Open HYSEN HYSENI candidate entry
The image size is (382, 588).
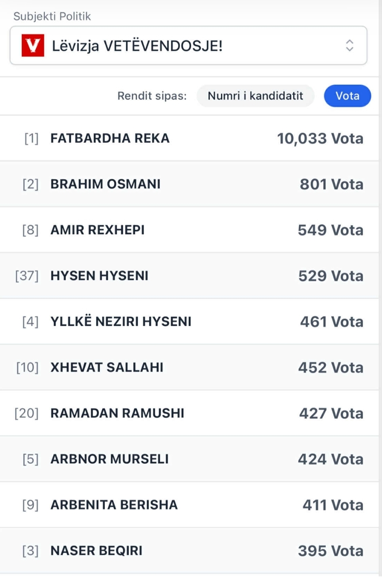tap(99, 276)
